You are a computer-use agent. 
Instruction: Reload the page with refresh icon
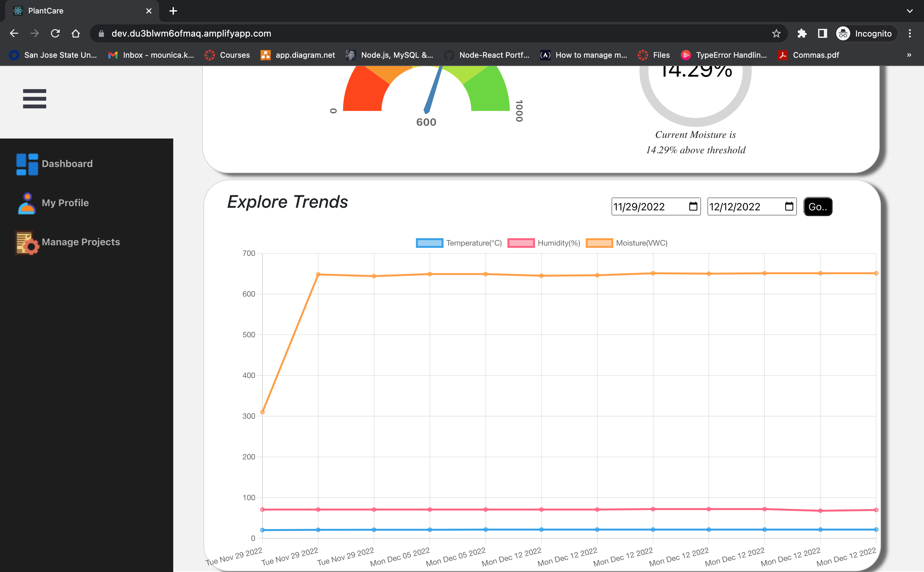pyautogui.click(x=55, y=34)
